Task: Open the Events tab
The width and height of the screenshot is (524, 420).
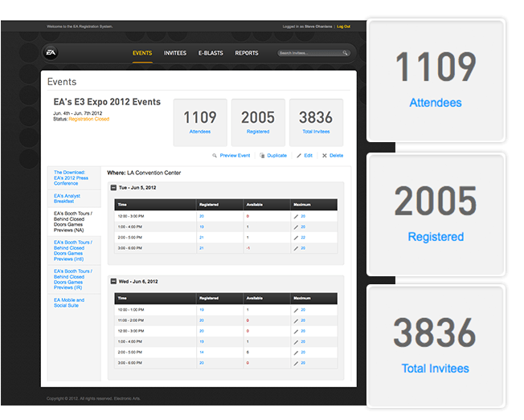Action: (x=142, y=53)
